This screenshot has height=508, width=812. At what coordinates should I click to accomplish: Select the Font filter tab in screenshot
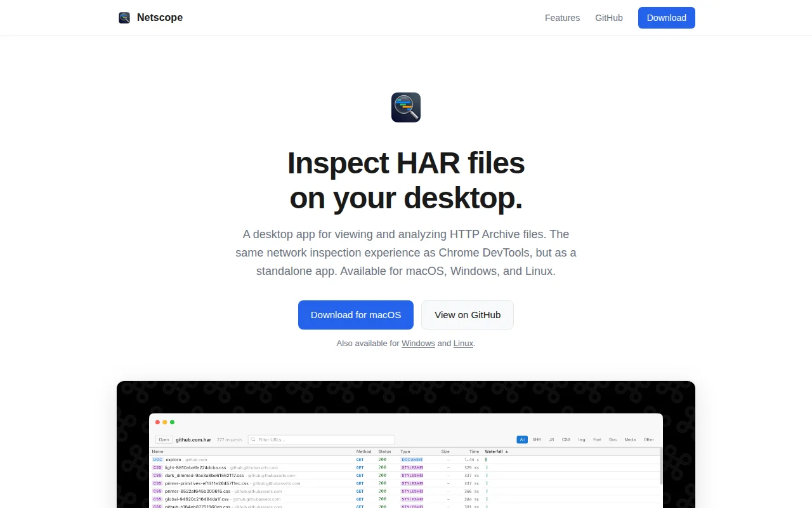(x=597, y=439)
